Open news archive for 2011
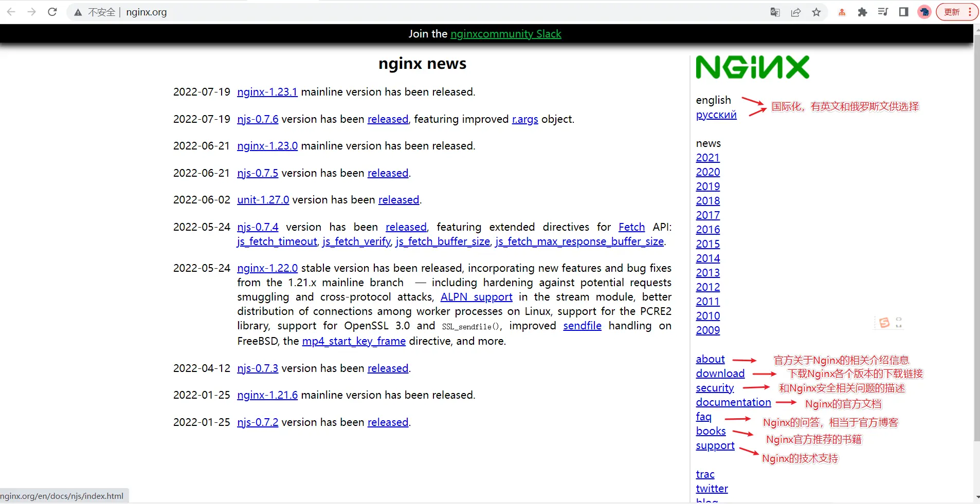Image resolution: width=980 pixels, height=504 pixels. point(708,302)
